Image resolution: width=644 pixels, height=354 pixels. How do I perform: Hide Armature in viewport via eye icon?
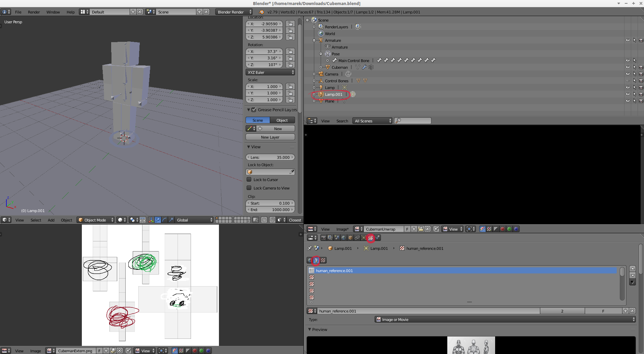point(628,40)
